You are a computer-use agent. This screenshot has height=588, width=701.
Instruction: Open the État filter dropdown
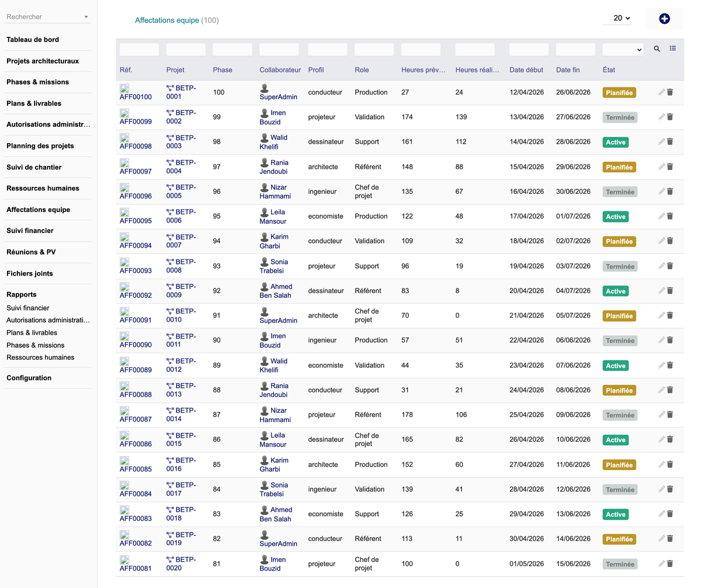(623, 50)
